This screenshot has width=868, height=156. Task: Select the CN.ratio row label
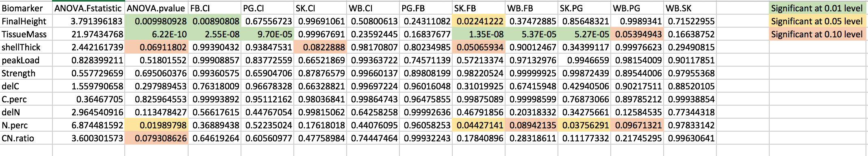26,138
